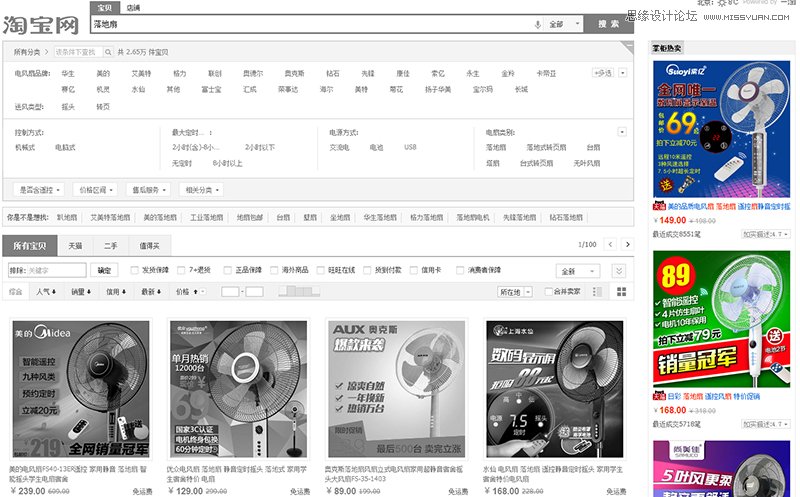The height and width of the screenshot is (497, 800).
Task: Select the 宝贝 search tab
Action: pyautogui.click(x=105, y=8)
